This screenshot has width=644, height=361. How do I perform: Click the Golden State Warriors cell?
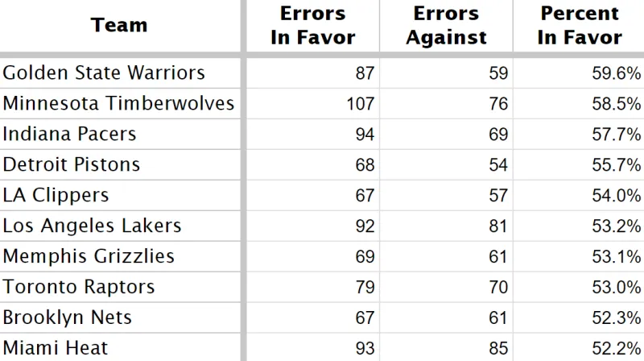point(104,73)
